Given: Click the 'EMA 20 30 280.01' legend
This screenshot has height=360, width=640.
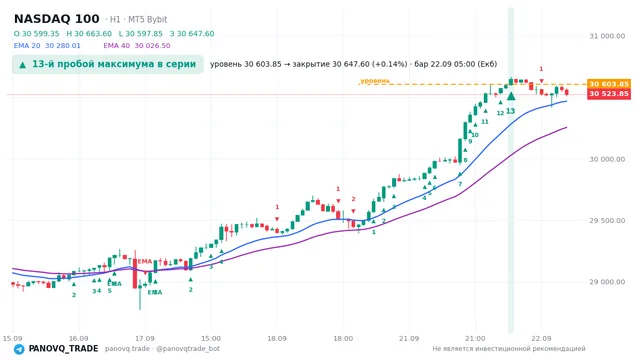Looking at the screenshot, I should (47, 45).
